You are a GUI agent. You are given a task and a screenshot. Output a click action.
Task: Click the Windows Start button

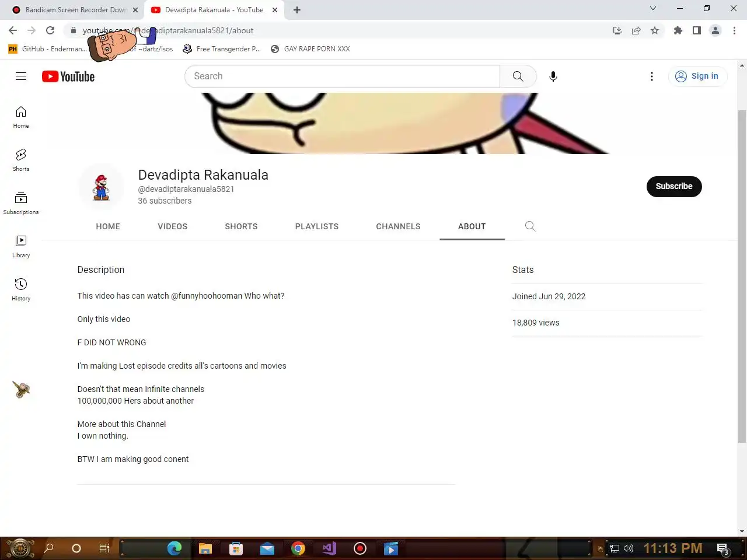click(19, 548)
